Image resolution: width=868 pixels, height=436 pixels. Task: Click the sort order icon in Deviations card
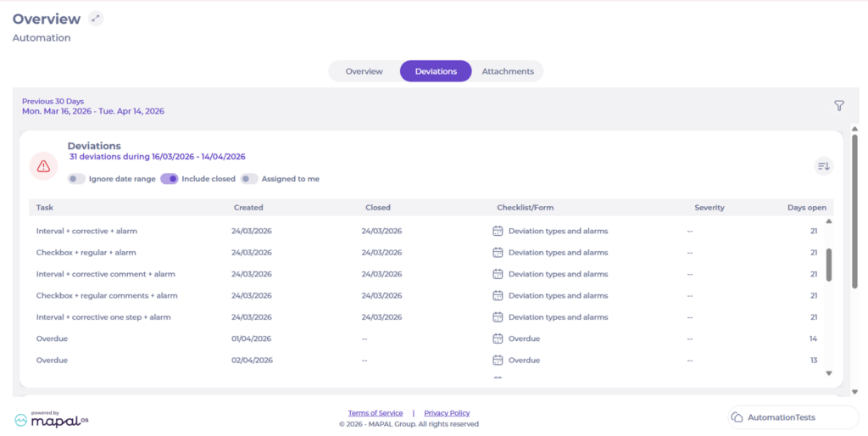point(823,166)
